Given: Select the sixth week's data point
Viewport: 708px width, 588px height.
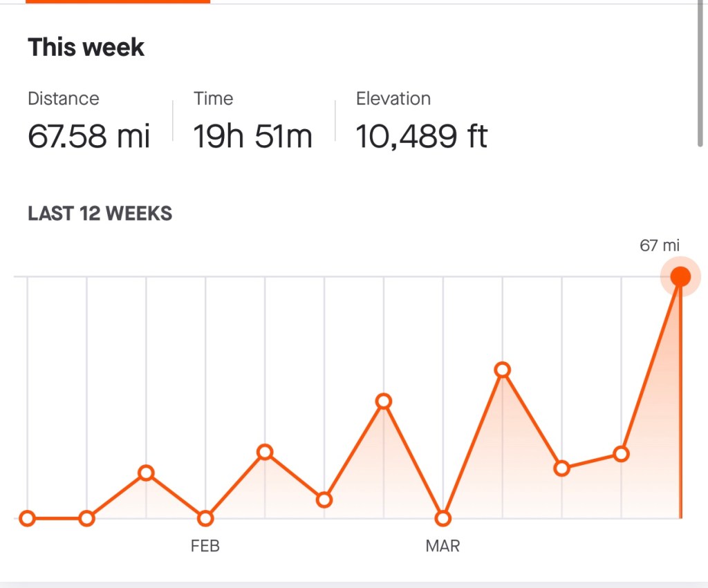Looking at the screenshot, I should coord(324,500).
